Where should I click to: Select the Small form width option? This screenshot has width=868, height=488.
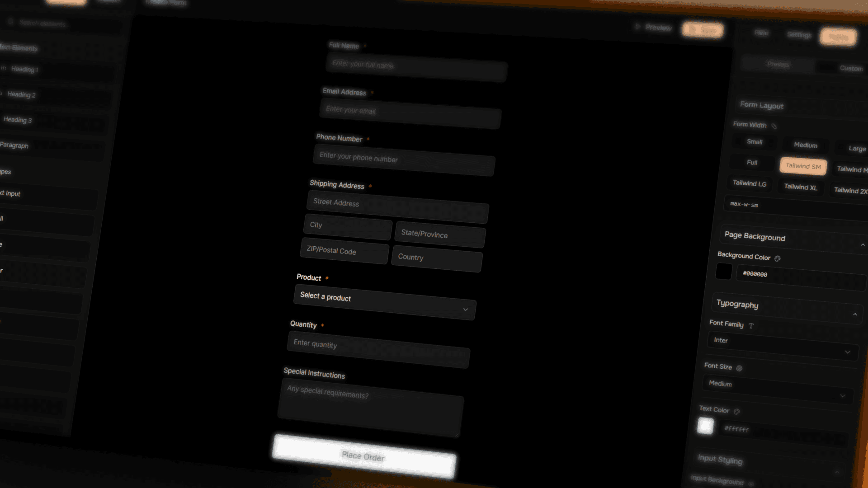point(754,142)
